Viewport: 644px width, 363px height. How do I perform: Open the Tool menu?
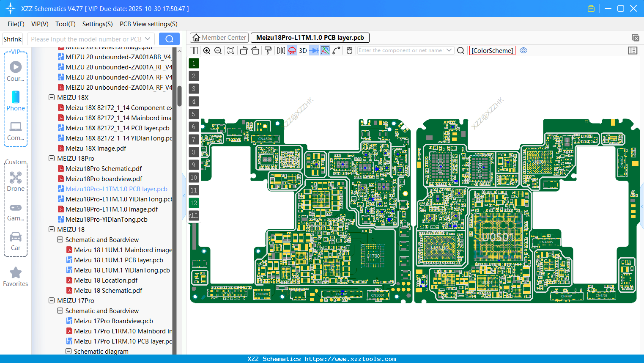65,24
